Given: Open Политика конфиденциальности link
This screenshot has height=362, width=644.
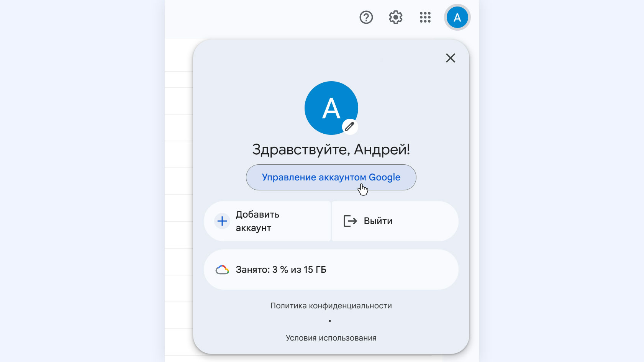Looking at the screenshot, I should [331, 306].
